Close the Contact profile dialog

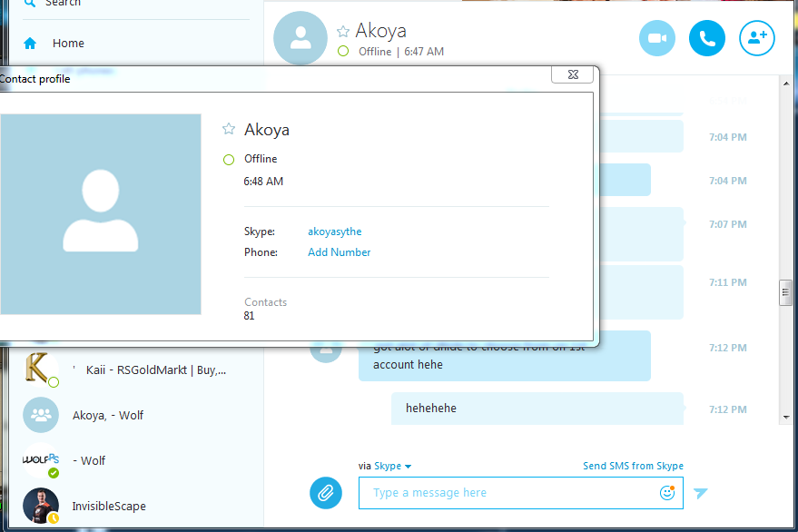click(x=573, y=74)
